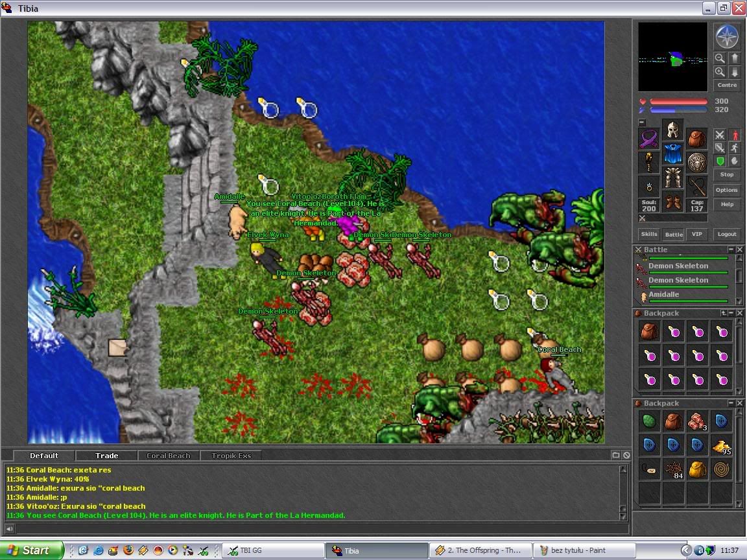The height and width of the screenshot is (560, 747).
Task: Open TBI GG in the taskbar
Action: (x=272, y=550)
